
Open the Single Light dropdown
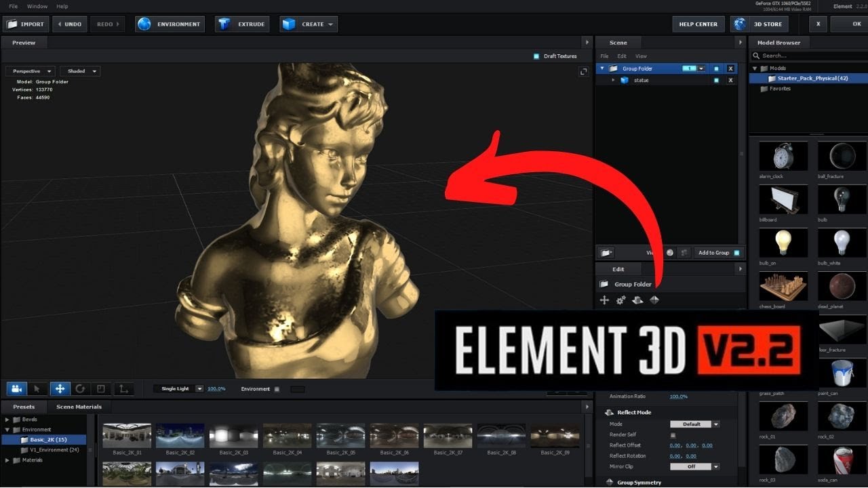coord(178,389)
